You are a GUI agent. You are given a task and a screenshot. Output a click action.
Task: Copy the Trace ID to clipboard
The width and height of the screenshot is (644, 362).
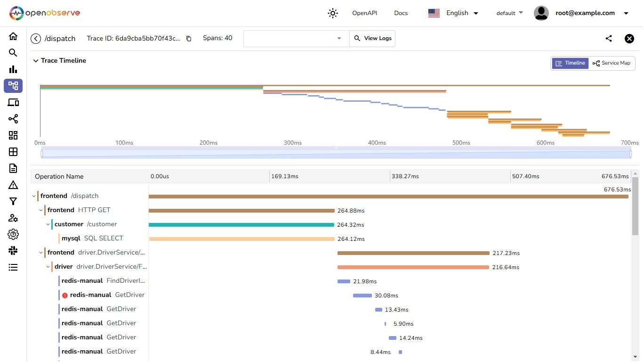click(x=189, y=39)
